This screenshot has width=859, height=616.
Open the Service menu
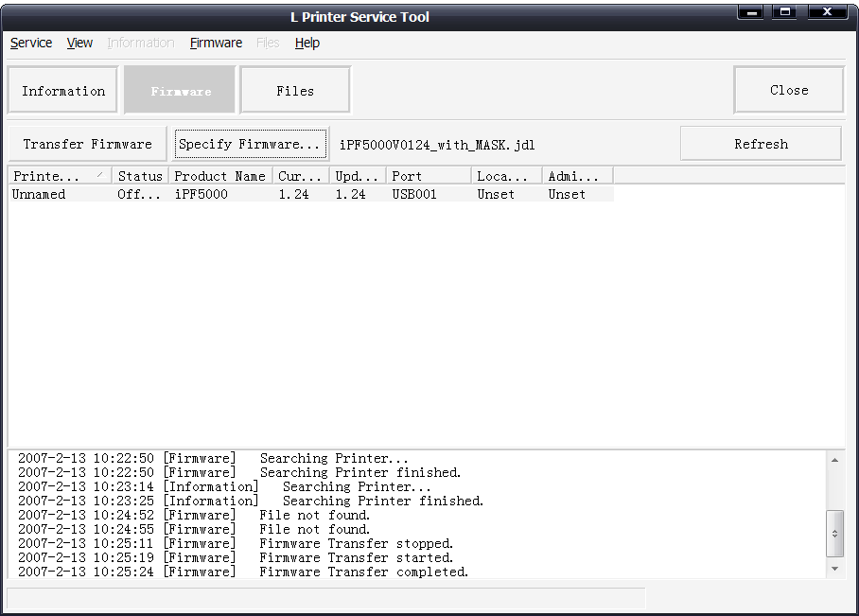31,43
